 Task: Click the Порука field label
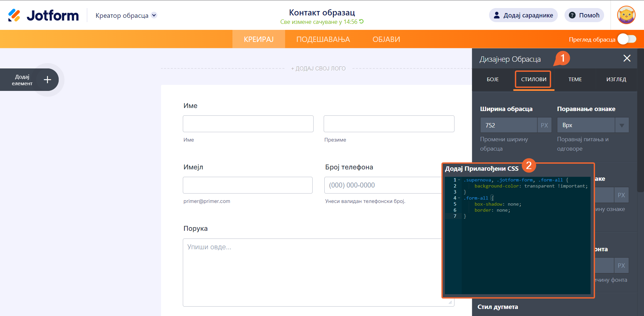click(x=196, y=228)
